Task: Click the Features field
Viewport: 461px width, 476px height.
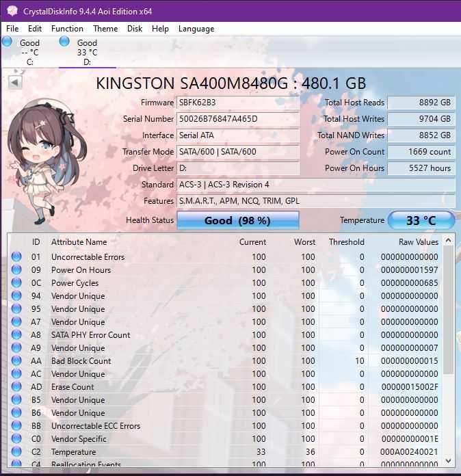Action: pos(315,201)
